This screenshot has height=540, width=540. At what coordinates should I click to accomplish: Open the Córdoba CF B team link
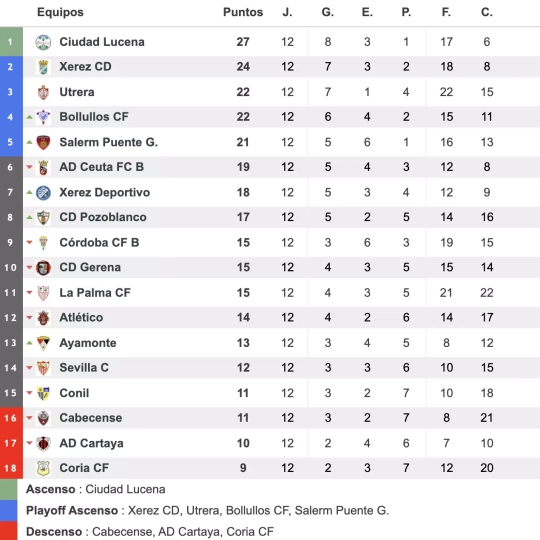99,242
